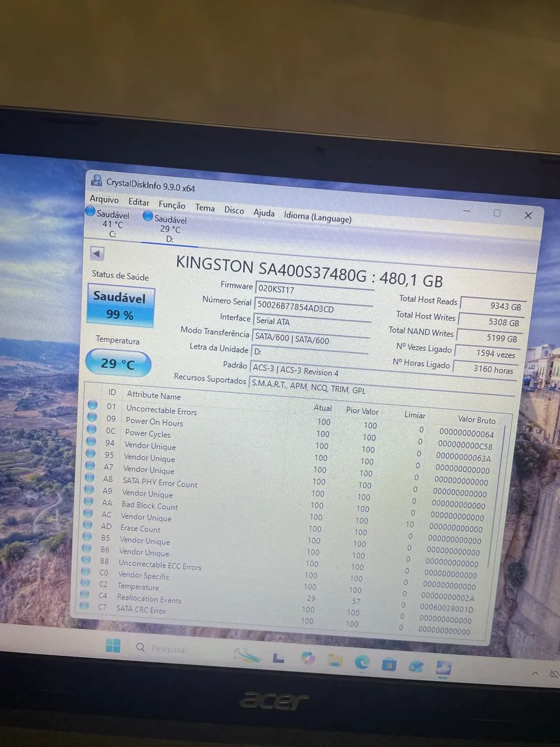Click the raw value 00060039001D
Image resolution: width=560 pixels, height=747 pixels.
pyautogui.click(x=447, y=609)
